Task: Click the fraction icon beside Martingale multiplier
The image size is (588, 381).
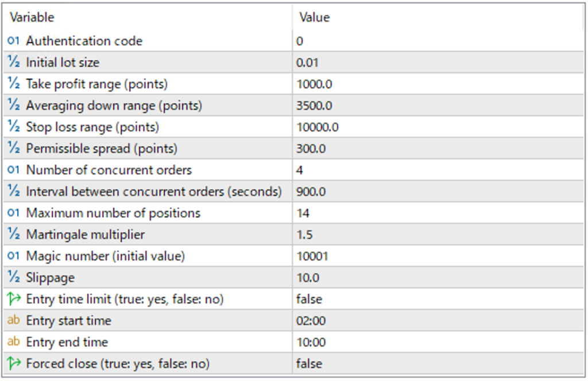Action: (x=14, y=235)
